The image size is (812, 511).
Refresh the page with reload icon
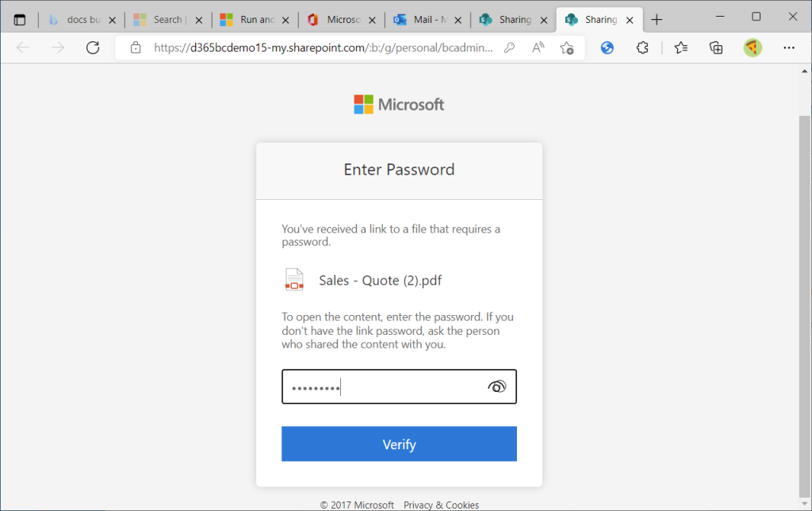tap(93, 48)
